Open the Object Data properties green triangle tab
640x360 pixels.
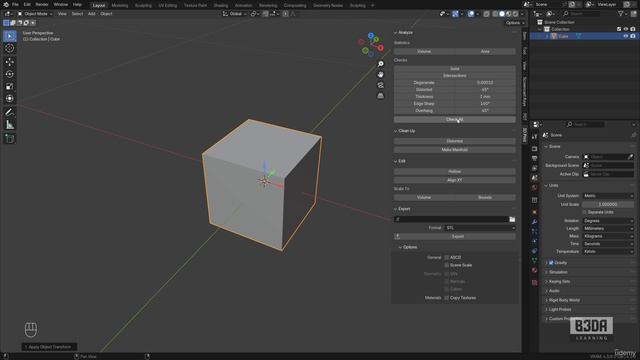click(x=534, y=260)
